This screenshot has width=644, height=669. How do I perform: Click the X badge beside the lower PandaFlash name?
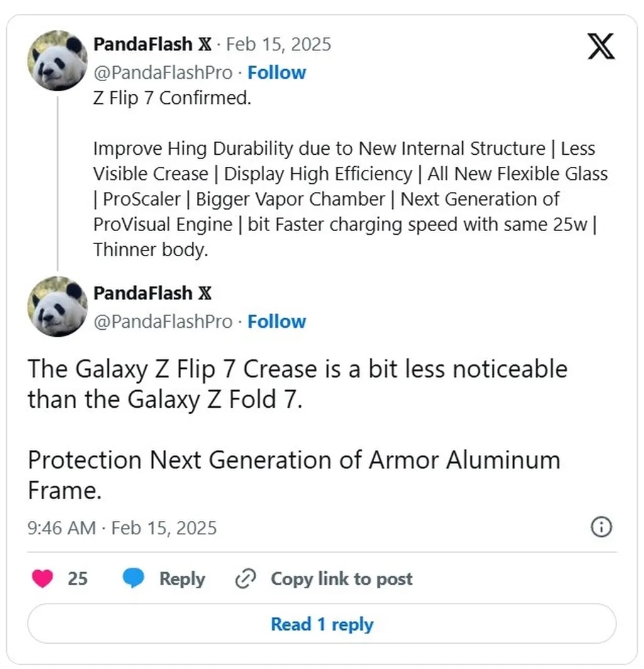click(x=205, y=293)
